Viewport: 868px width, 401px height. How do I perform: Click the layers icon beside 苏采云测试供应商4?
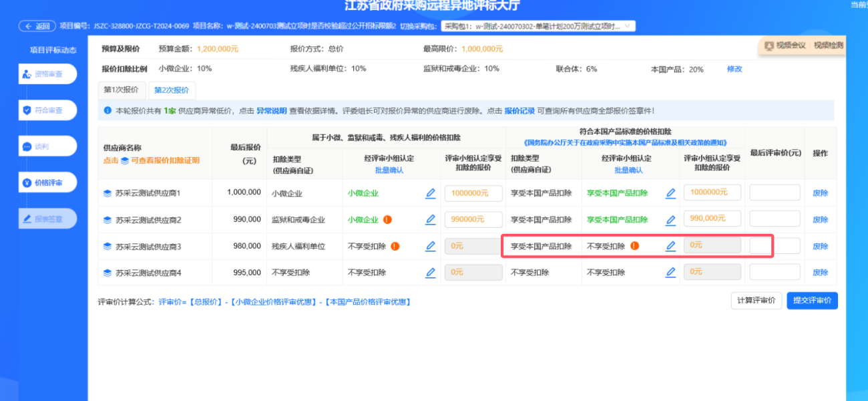(107, 273)
